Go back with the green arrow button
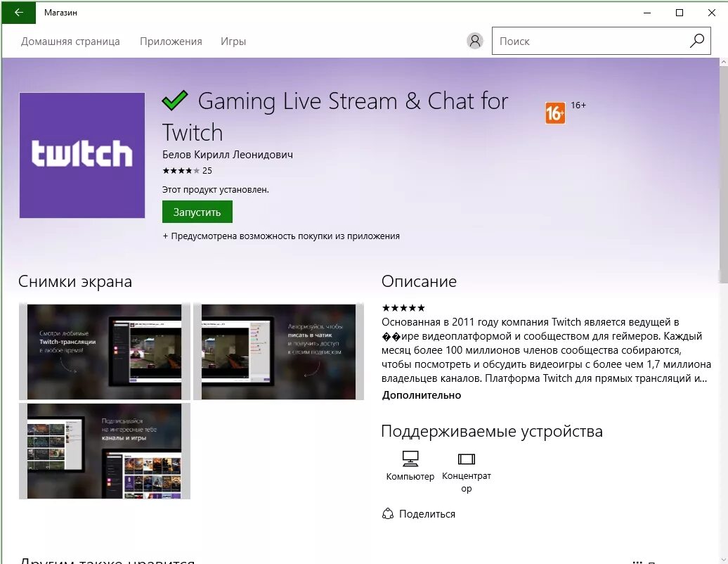 tap(18, 13)
